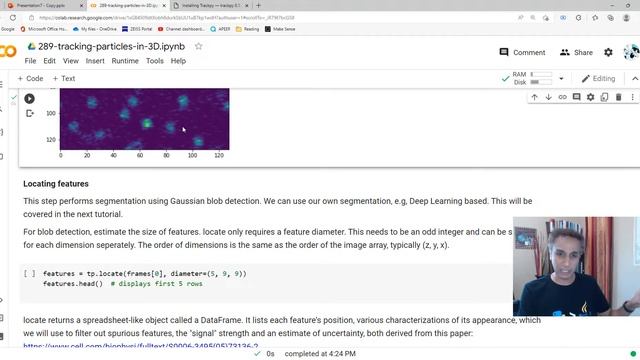Viewport: 640px width, 360px height.
Task: Click the 'completed at 4:24 PM' status
Action: (x=320, y=353)
